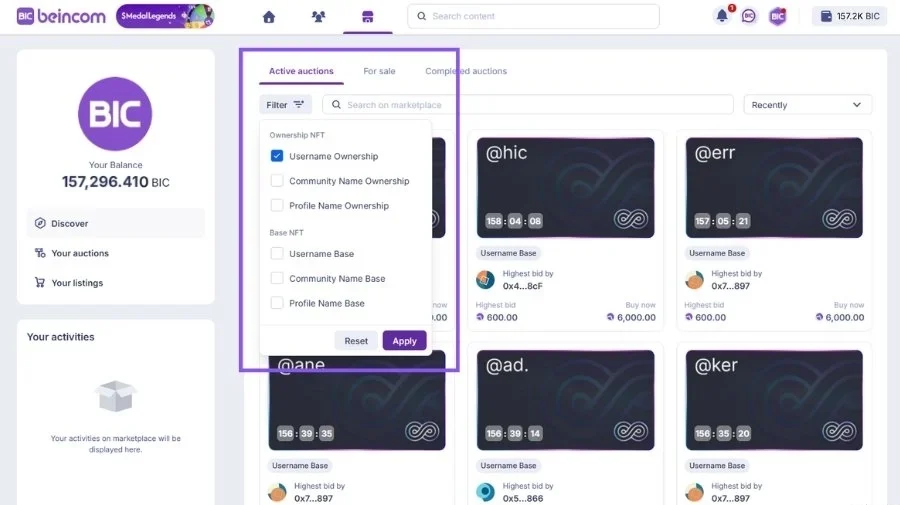Toggle the Filter button
This screenshot has width=900, height=505.
[x=285, y=104]
